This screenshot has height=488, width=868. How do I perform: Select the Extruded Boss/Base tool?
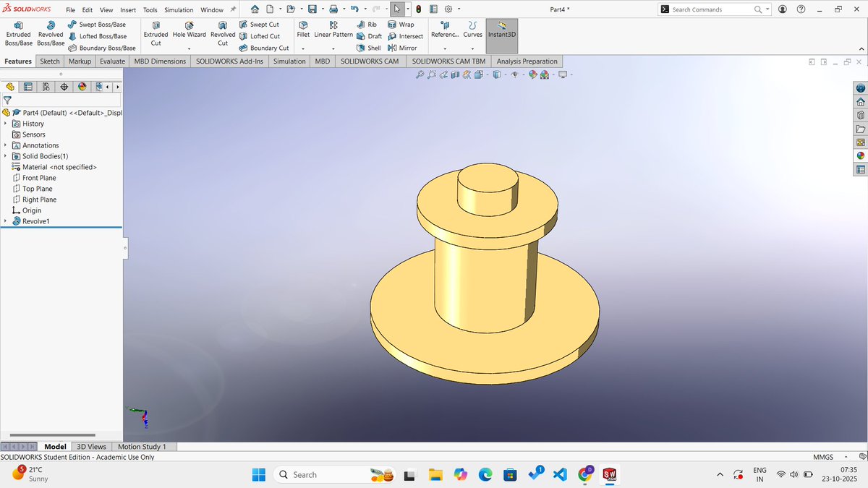click(18, 33)
